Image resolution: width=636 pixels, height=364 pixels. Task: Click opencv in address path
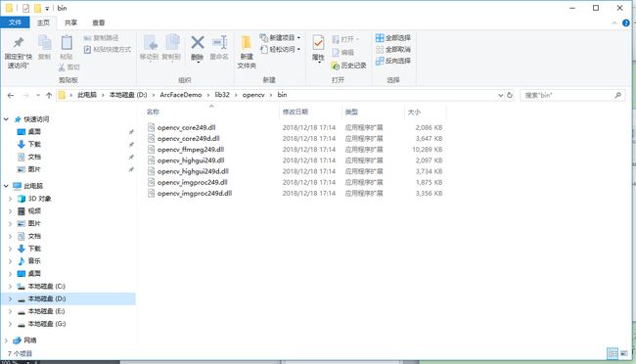click(x=253, y=95)
